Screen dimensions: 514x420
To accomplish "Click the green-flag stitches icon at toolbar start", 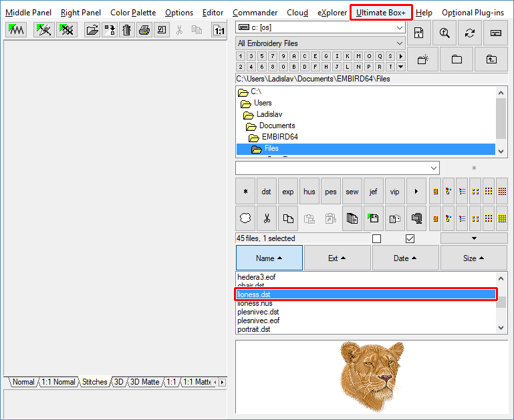I will click(x=15, y=30).
